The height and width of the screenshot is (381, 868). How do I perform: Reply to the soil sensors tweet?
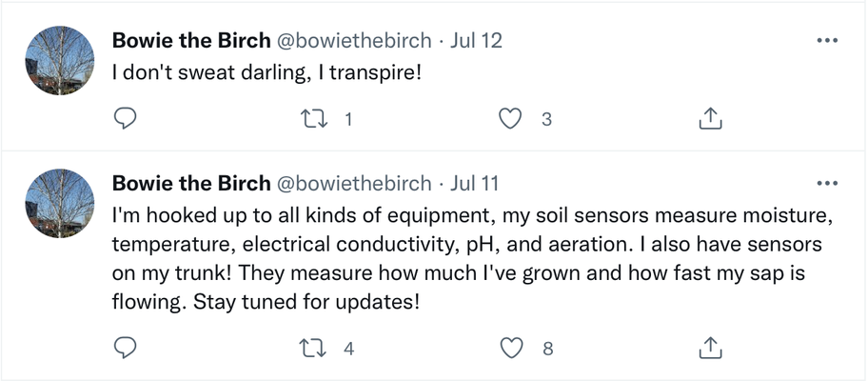click(x=126, y=348)
